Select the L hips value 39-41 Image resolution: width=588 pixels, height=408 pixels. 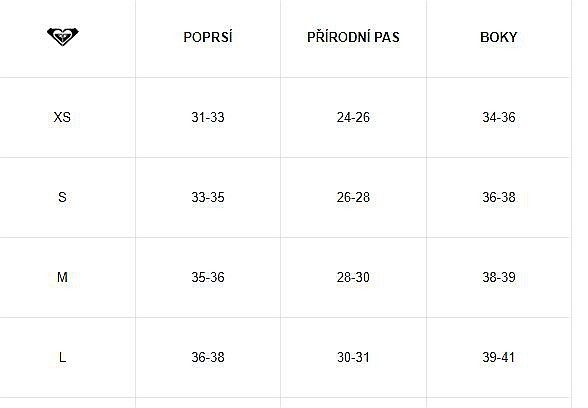[x=499, y=357]
